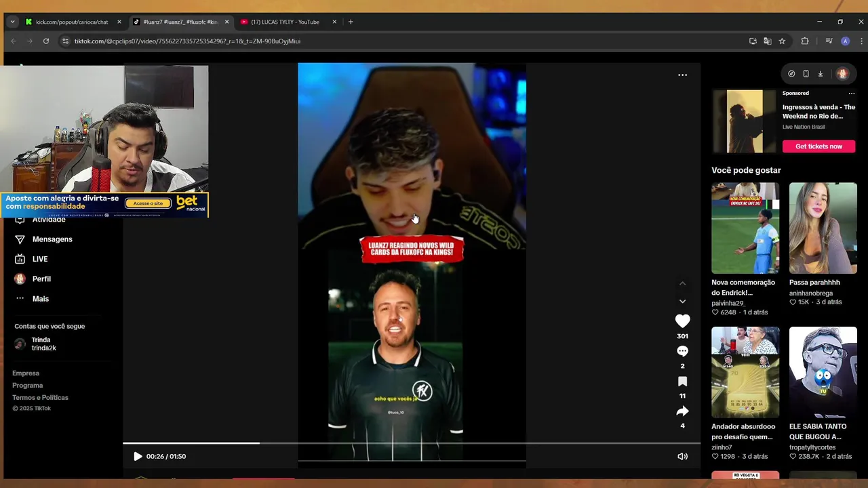Click the Get tickets now button

point(818,146)
